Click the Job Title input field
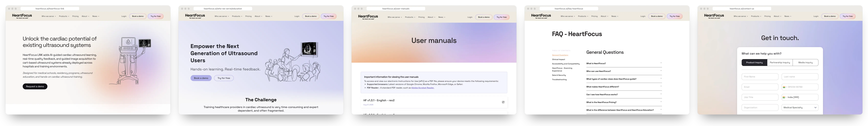 760,97
